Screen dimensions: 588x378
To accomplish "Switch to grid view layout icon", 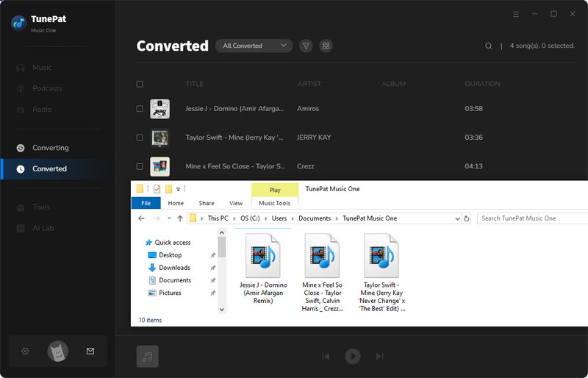I will pos(326,46).
